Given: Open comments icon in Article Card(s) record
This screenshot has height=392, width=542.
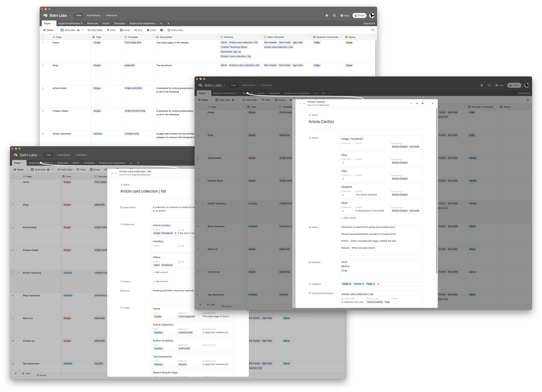Looking at the screenshot, I should pyautogui.click(x=422, y=103).
